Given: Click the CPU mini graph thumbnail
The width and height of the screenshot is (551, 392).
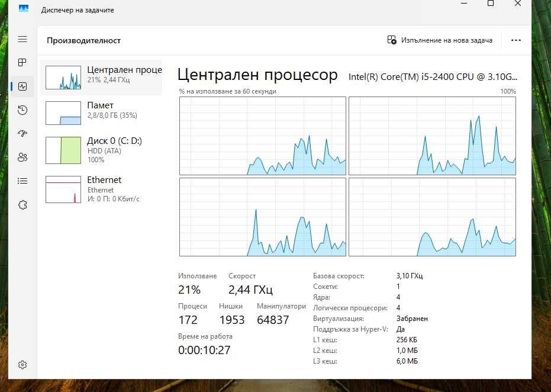Looking at the screenshot, I should point(63,78).
